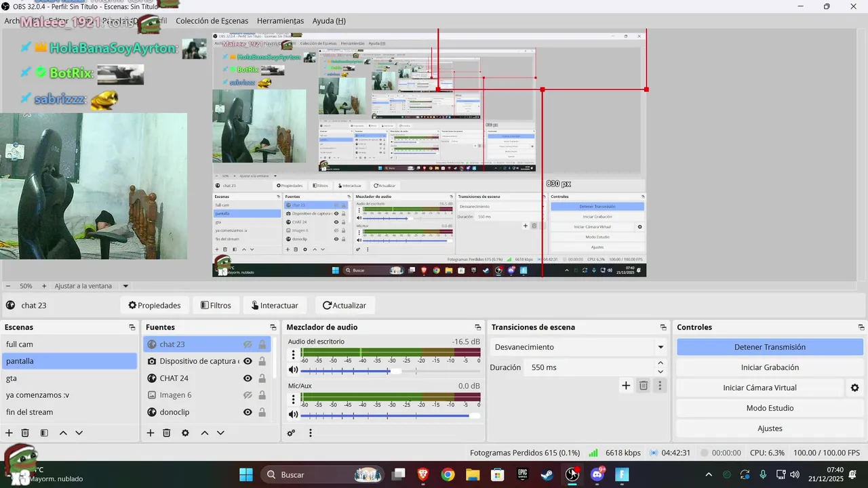Hide the donoclip source
The width and height of the screenshot is (868, 488).
click(x=248, y=412)
